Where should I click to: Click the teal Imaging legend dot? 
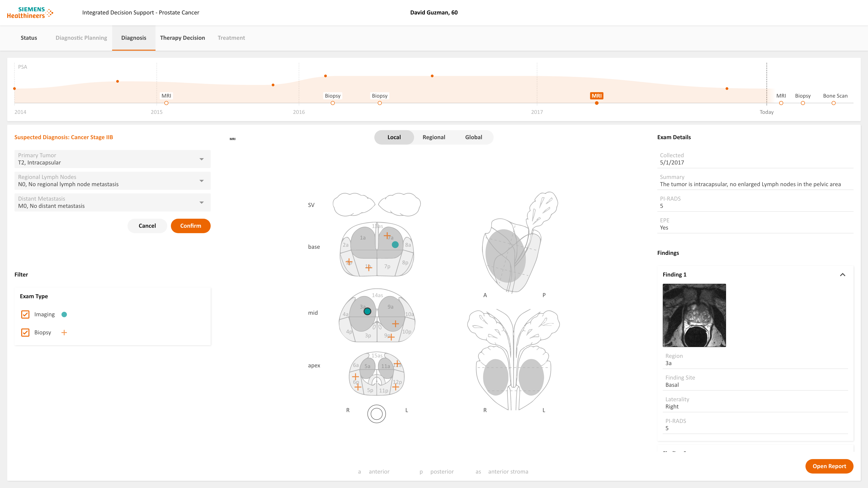pos(64,314)
